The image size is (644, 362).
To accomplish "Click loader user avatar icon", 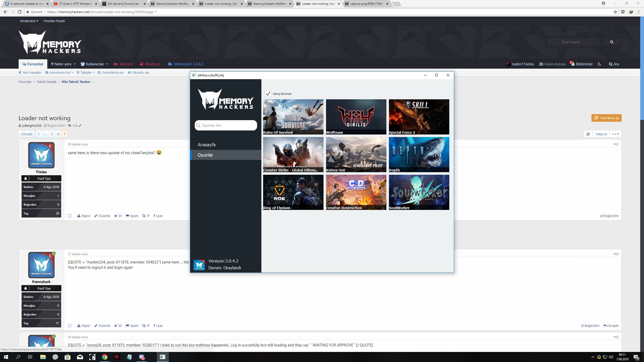I will click(199, 265).
